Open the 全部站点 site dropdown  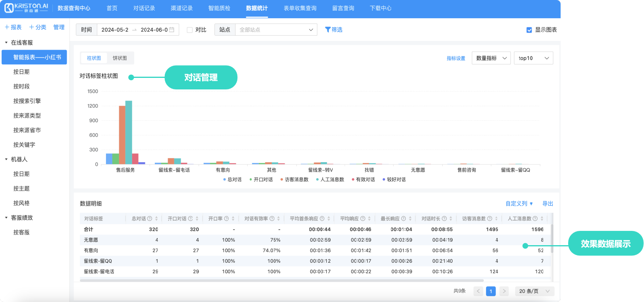276,30
